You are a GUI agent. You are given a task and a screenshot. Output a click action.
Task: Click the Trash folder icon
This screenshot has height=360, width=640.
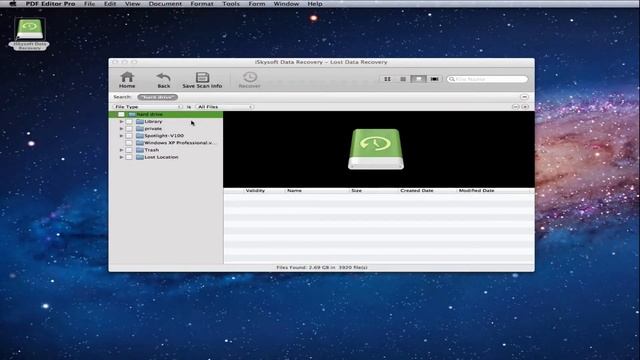point(140,150)
